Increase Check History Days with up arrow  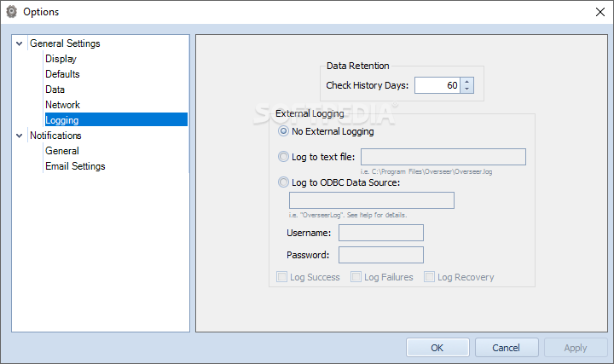(466, 82)
